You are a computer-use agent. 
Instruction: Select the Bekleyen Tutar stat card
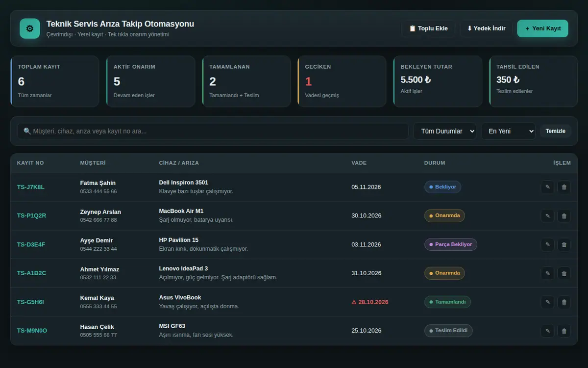pyautogui.click(x=438, y=81)
